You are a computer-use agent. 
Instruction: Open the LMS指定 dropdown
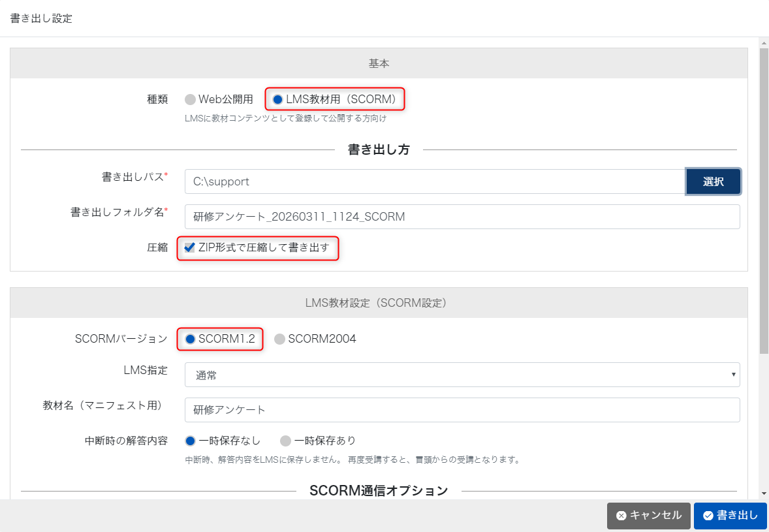tap(462, 375)
